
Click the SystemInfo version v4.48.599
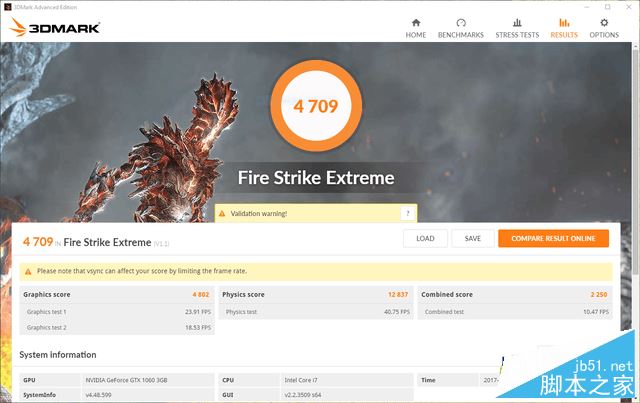98,395
